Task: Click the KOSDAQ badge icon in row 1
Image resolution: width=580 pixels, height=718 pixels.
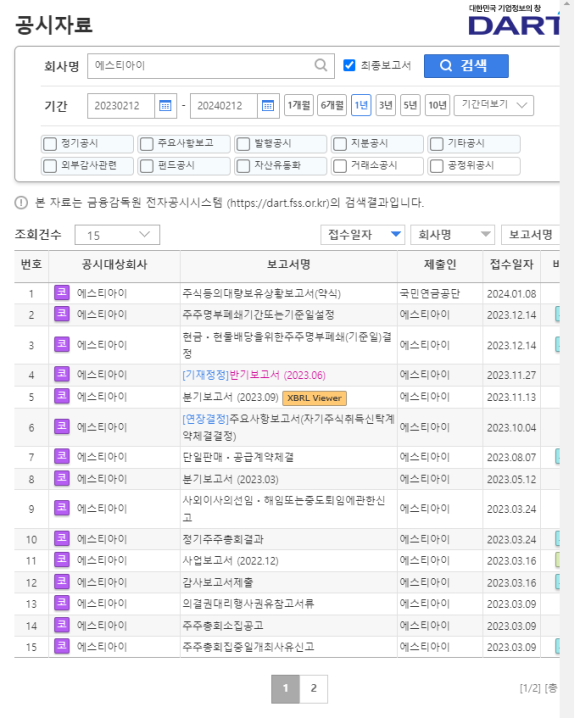Action: (62, 293)
